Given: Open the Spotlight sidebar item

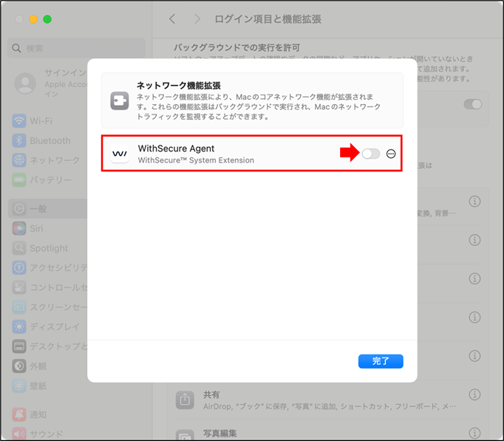Looking at the screenshot, I should tap(48, 248).
